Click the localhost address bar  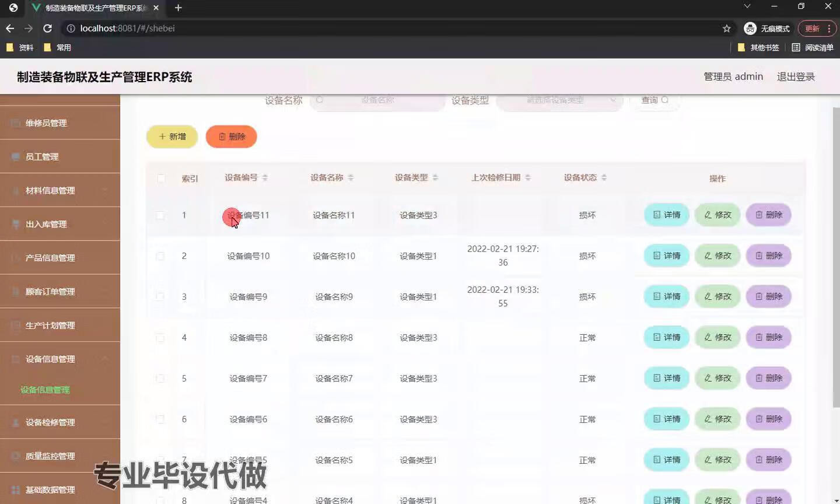[391, 28]
